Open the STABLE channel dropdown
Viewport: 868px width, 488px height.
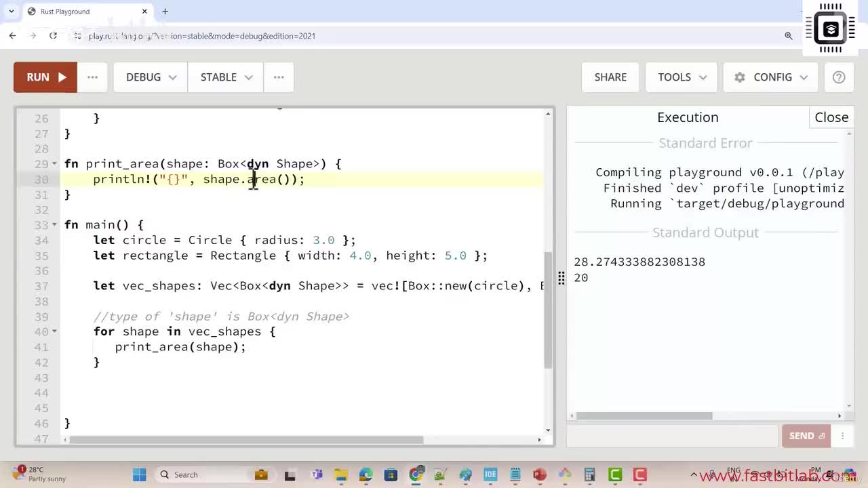(226, 77)
